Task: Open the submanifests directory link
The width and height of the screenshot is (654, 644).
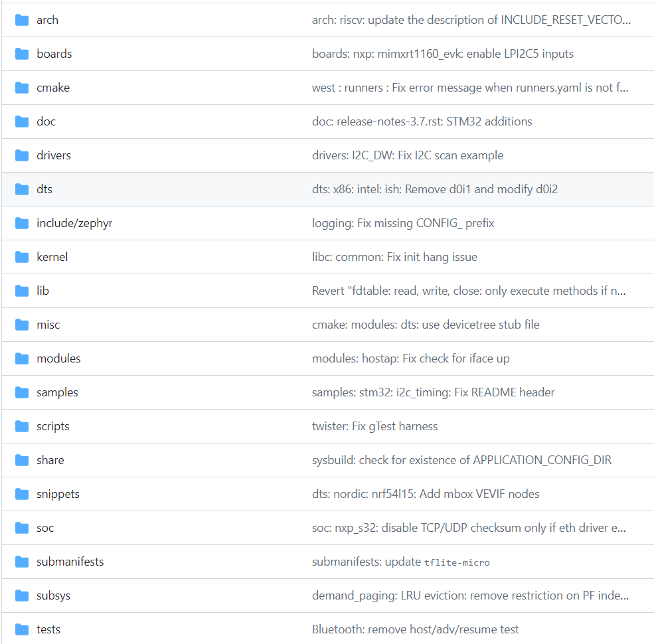Action: click(x=70, y=562)
